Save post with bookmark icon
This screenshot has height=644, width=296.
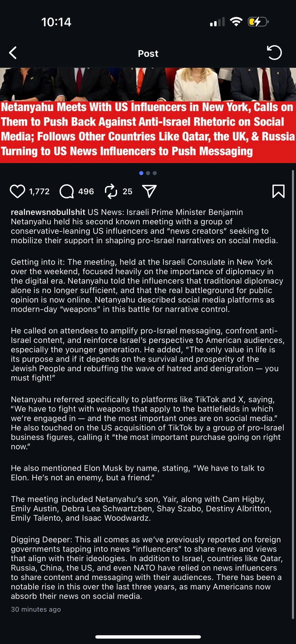(x=278, y=191)
